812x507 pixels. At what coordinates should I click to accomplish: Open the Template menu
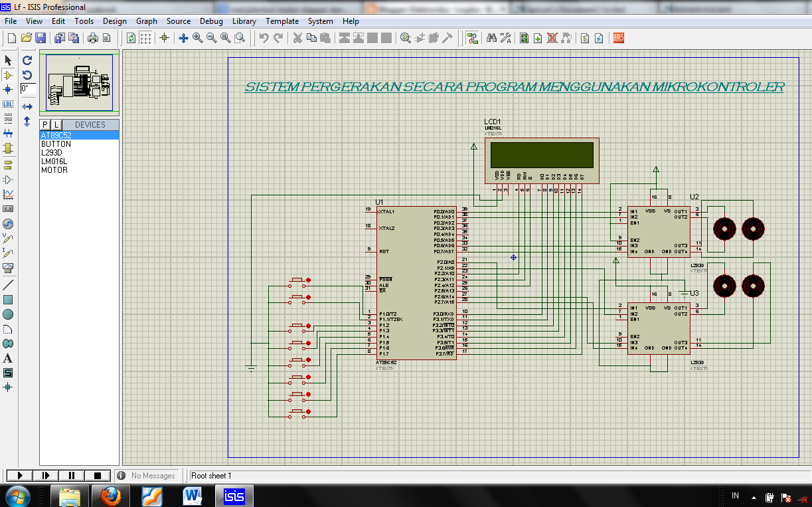pos(282,21)
